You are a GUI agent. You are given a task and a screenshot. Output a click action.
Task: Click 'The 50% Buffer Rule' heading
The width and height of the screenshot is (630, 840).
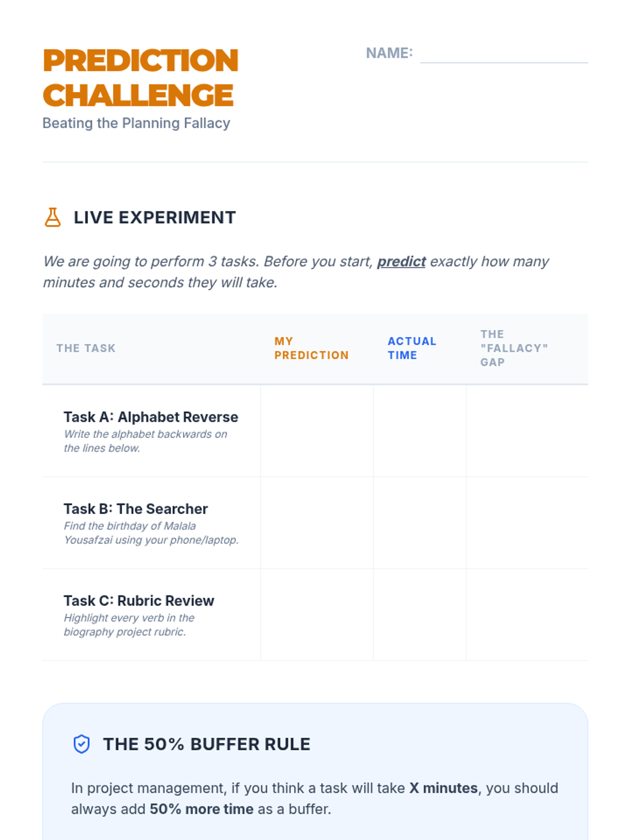pos(206,744)
